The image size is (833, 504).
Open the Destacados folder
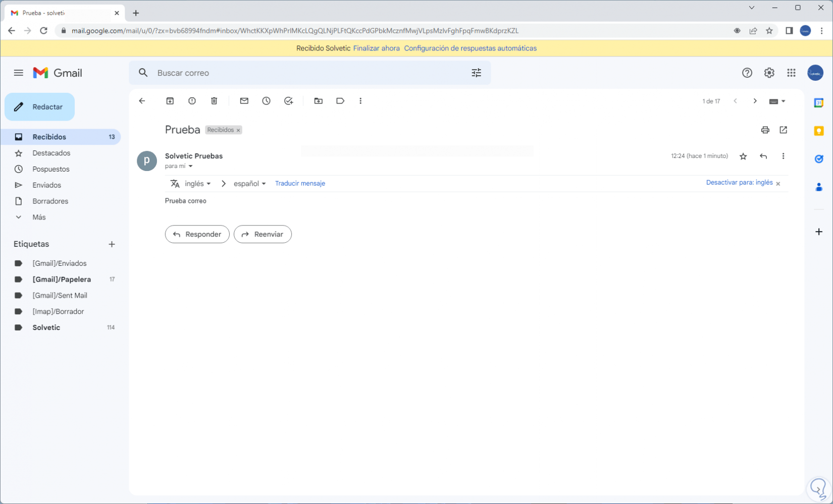click(61, 153)
